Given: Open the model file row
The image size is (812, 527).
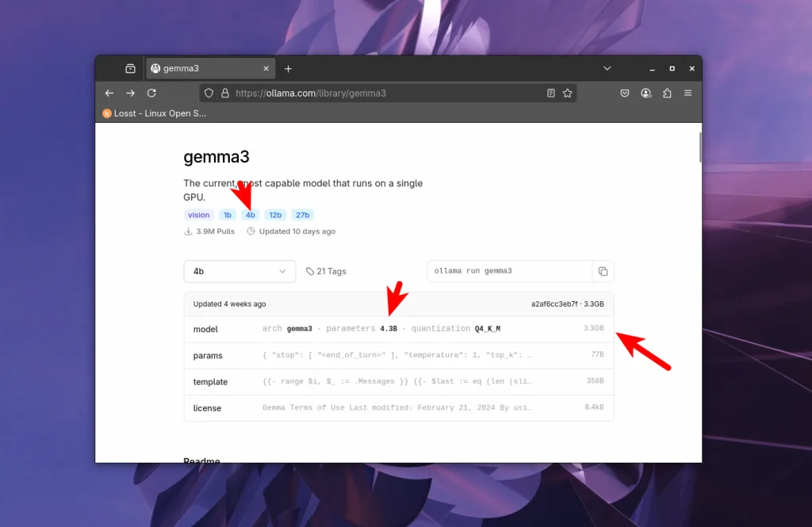Looking at the screenshot, I should point(399,329).
